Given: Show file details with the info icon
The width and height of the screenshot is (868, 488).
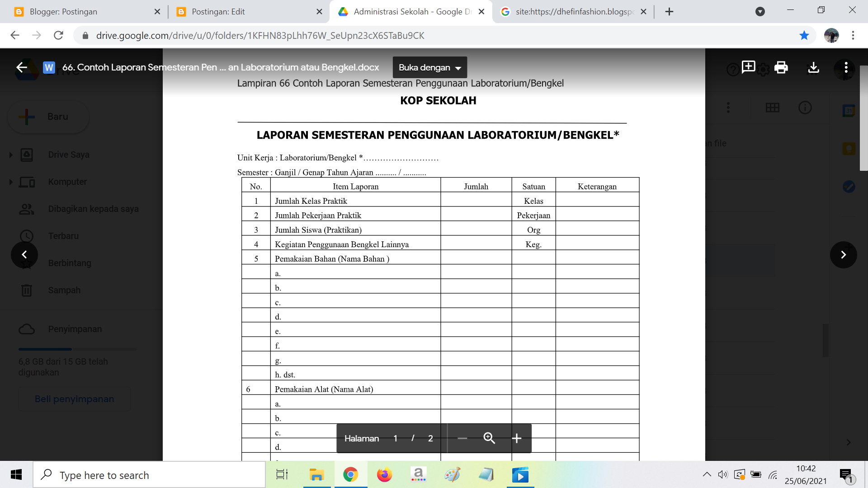Looking at the screenshot, I should (x=805, y=108).
